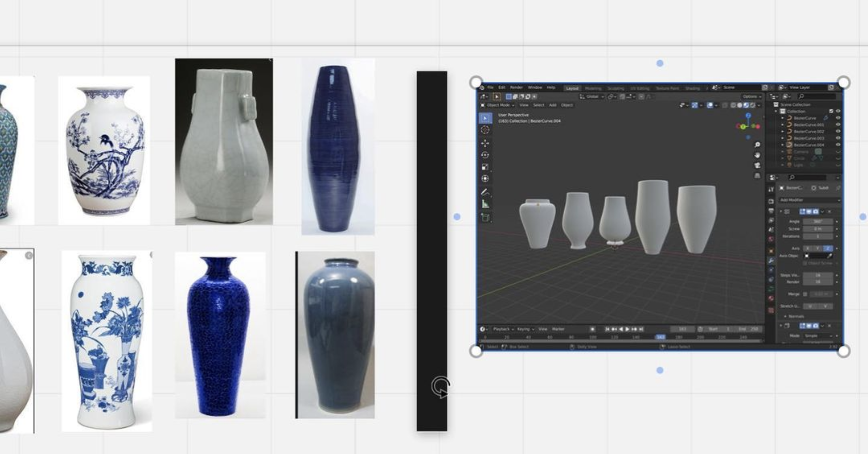Image resolution: width=868 pixels, height=454 pixels.
Task: Select the Measure ruler tool
Action: [x=485, y=204]
